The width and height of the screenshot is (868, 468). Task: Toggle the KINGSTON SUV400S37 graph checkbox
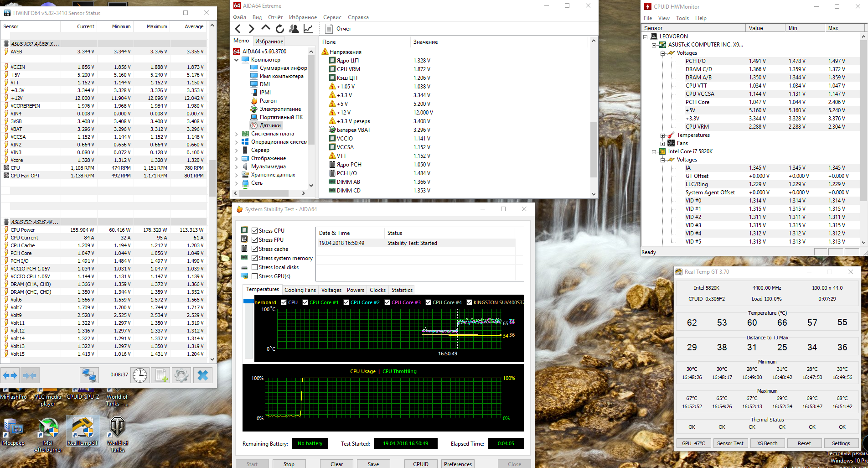pyautogui.click(x=470, y=302)
